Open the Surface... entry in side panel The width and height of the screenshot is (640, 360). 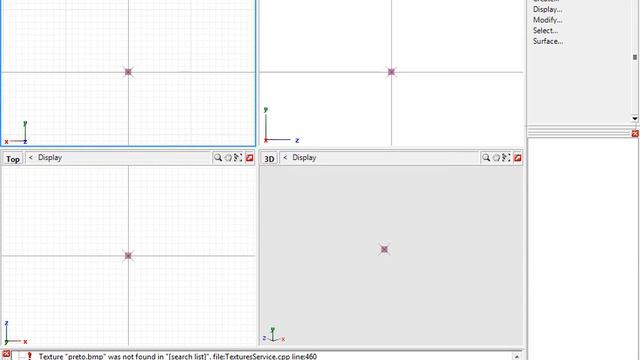[548, 41]
